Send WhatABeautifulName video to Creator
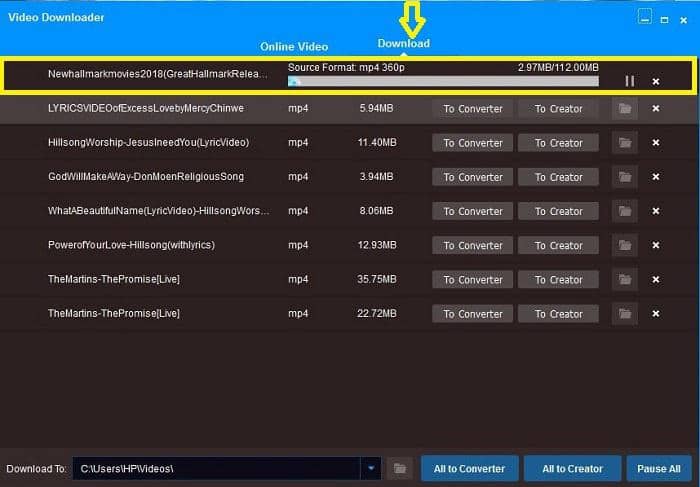Image resolution: width=700 pixels, height=487 pixels. click(x=558, y=211)
